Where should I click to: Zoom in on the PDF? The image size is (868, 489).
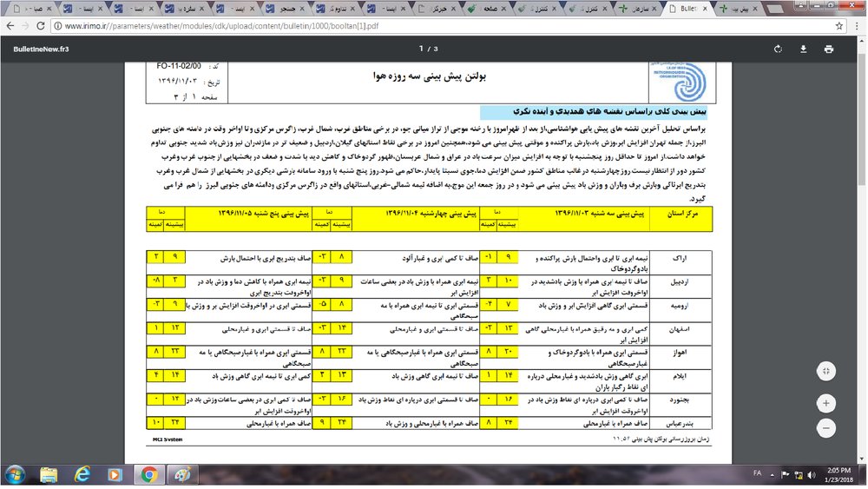click(826, 404)
